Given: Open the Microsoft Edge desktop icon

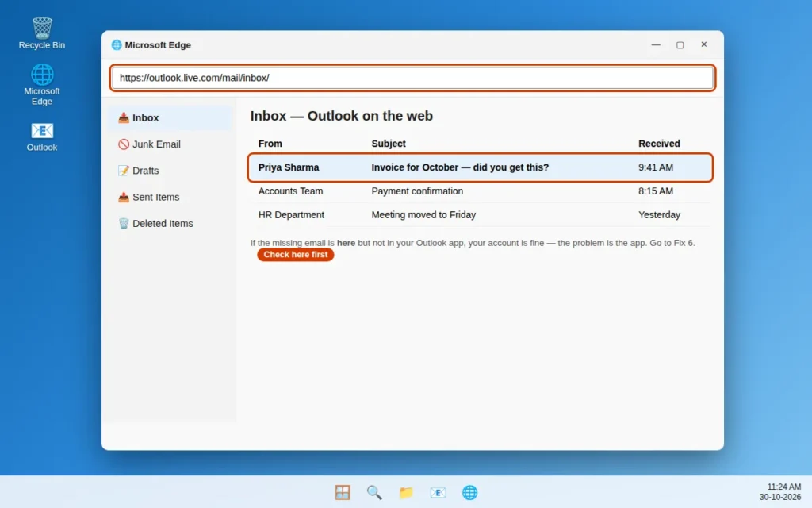Looking at the screenshot, I should [x=42, y=84].
